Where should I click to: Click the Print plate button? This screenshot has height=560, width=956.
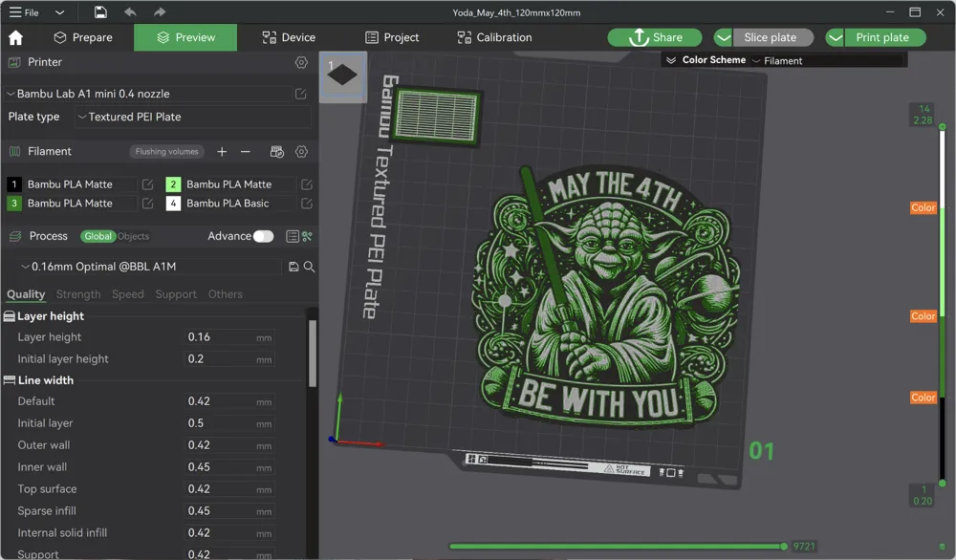[885, 38]
